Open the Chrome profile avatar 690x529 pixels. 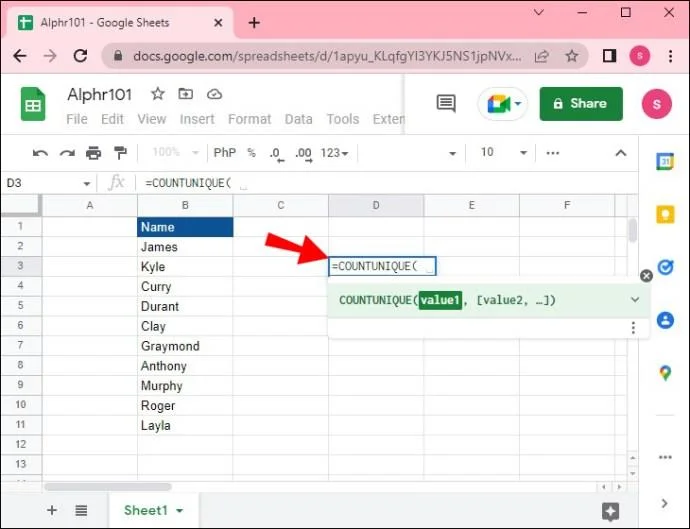639,56
